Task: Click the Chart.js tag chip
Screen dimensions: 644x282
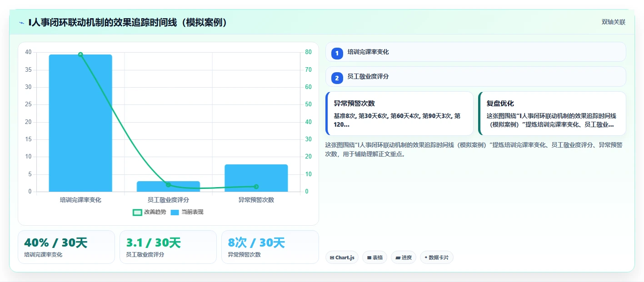Action: tap(342, 257)
